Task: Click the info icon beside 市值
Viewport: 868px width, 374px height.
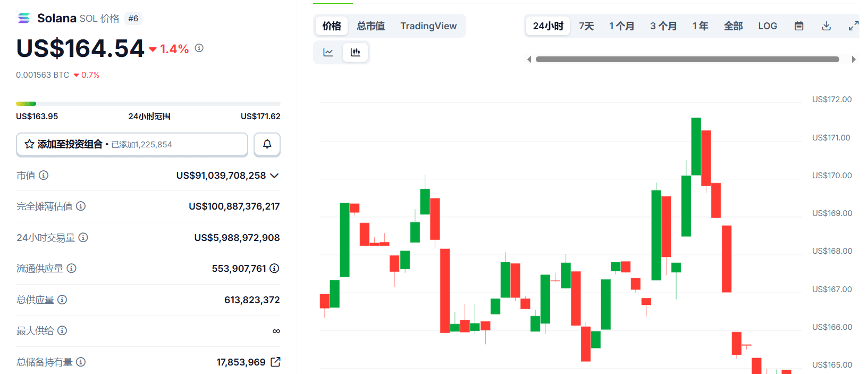Action: click(x=44, y=175)
